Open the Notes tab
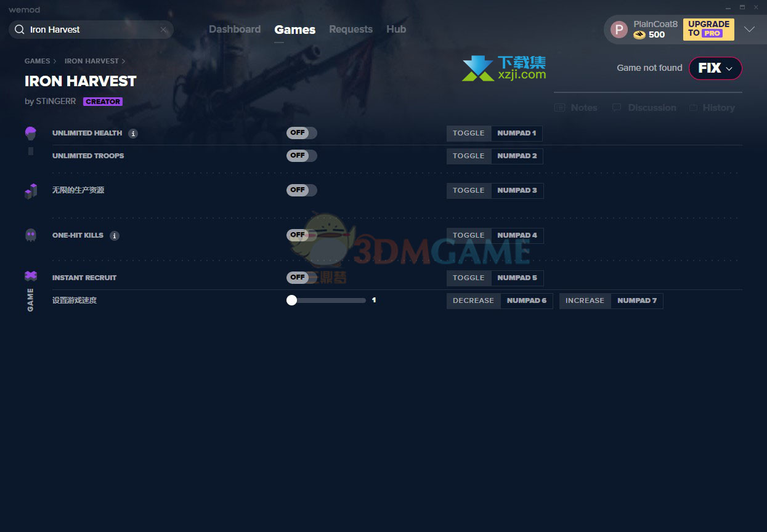Viewport: 767px width, 532px height. coord(576,108)
